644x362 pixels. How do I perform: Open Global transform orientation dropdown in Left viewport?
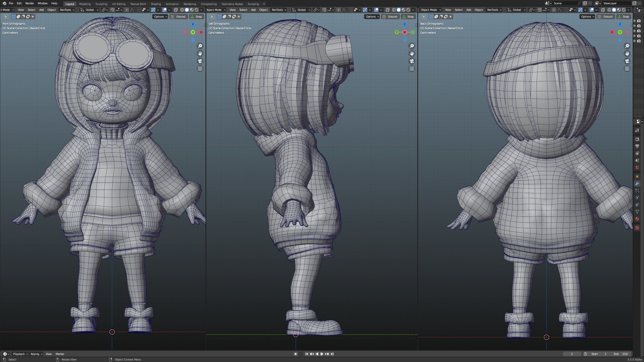click(301, 10)
